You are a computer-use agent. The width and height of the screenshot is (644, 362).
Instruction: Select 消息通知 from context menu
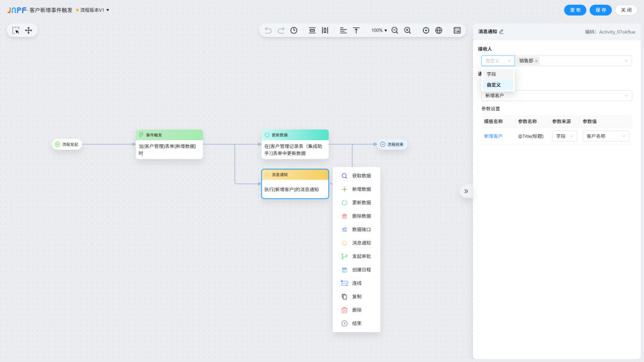[356, 243]
